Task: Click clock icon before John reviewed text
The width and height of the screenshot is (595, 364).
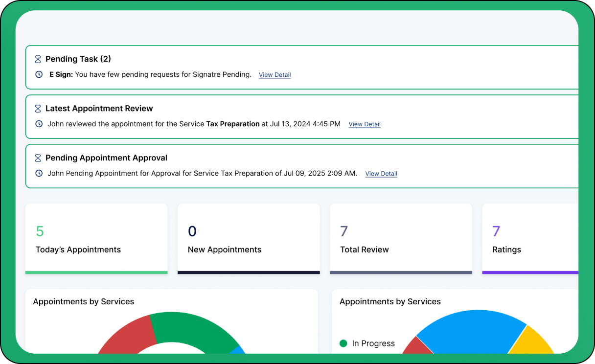Action: pos(39,124)
